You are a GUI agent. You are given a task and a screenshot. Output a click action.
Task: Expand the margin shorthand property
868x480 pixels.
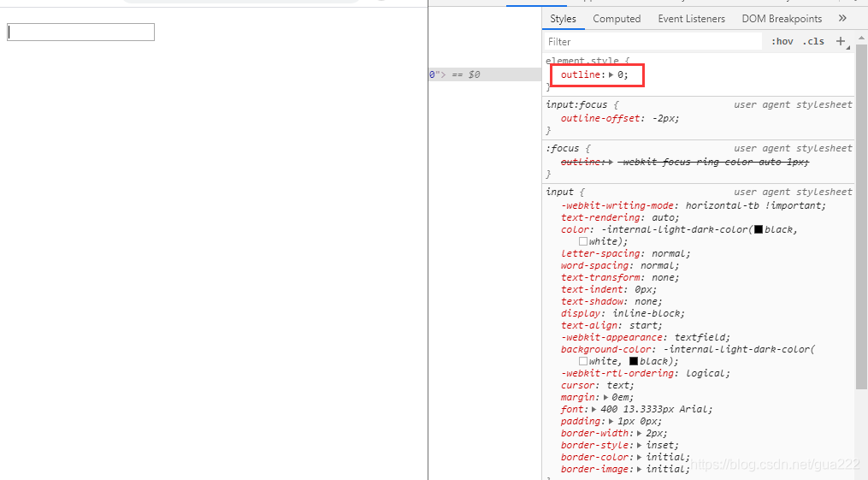[605, 398]
